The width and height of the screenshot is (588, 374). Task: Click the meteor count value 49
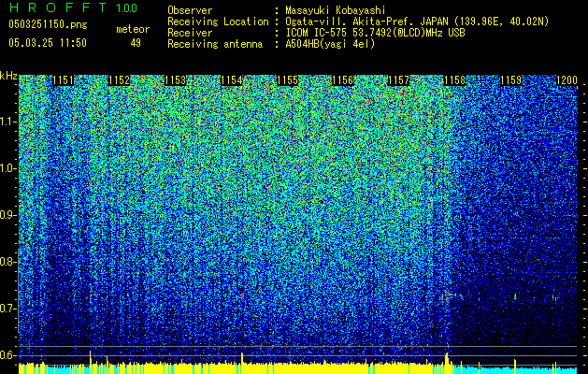(136, 43)
